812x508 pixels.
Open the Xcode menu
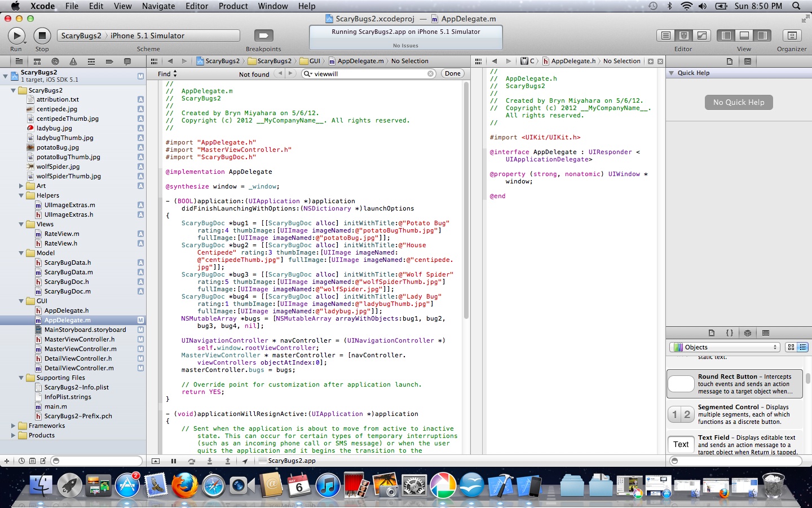[43, 6]
